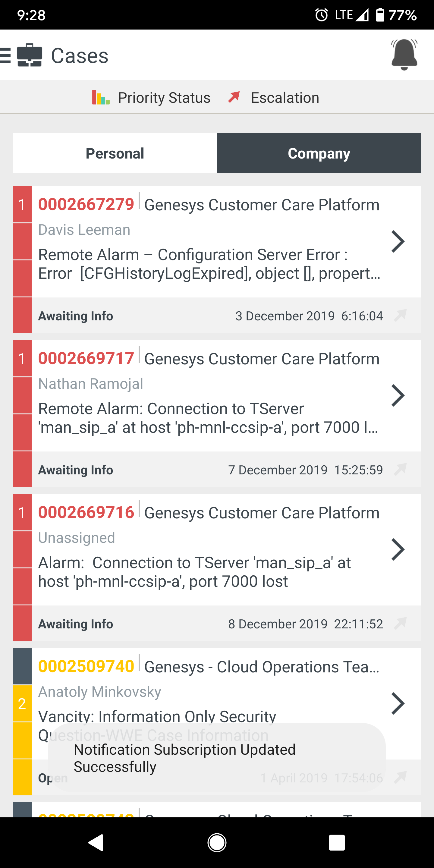Tap the Priority Status label
This screenshot has width=434, height=868.
164,98
